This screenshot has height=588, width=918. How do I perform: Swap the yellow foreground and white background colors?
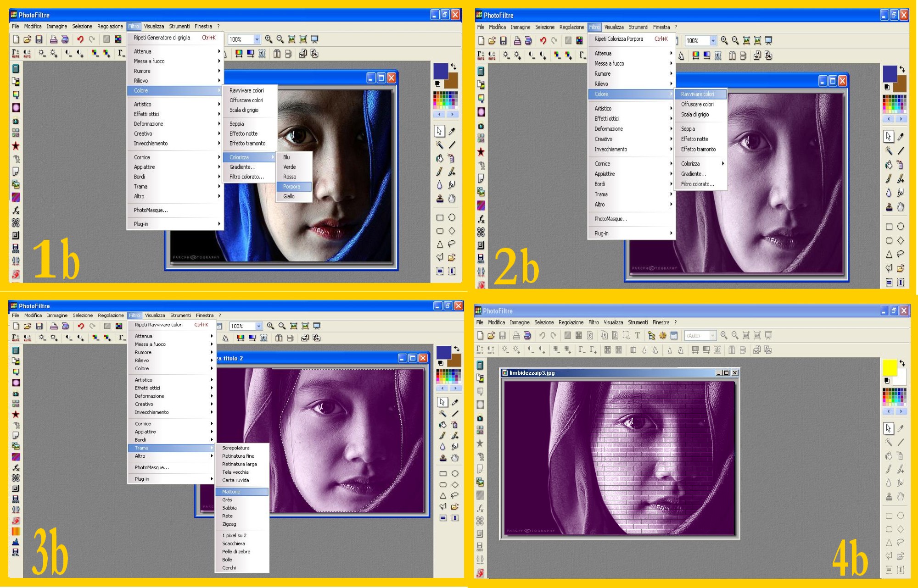pos(902,363)
